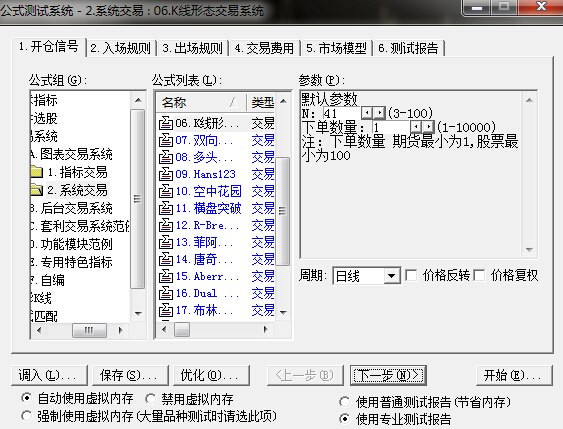Sort list by 名称 column header

[201, 103]
